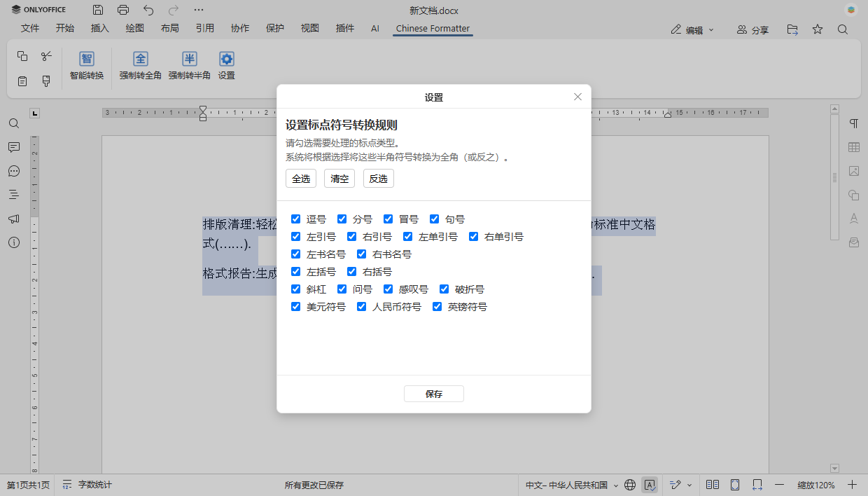Open the document language dropdown 中文–中华人民共和国
This screenshot has height=496, width=868.
click(572, 485)
